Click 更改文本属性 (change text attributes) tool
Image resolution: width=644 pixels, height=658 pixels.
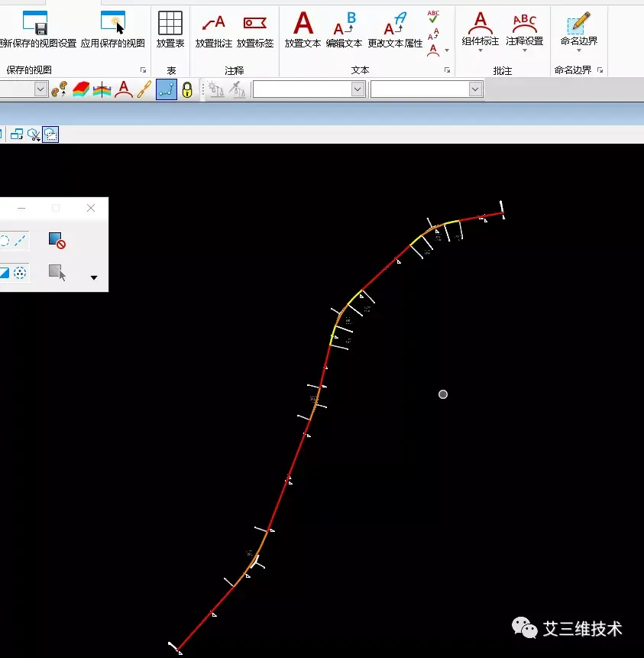pos(395,30)
